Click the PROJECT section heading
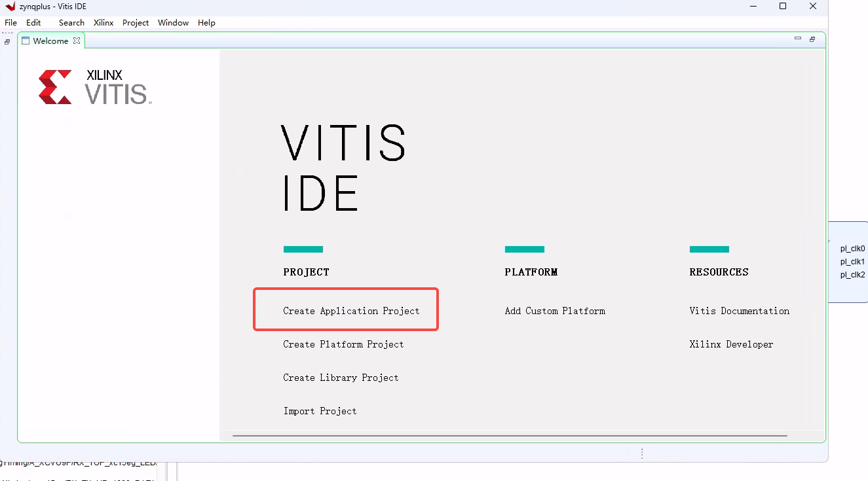The image size is (868, 481). [x=306, y=272]
